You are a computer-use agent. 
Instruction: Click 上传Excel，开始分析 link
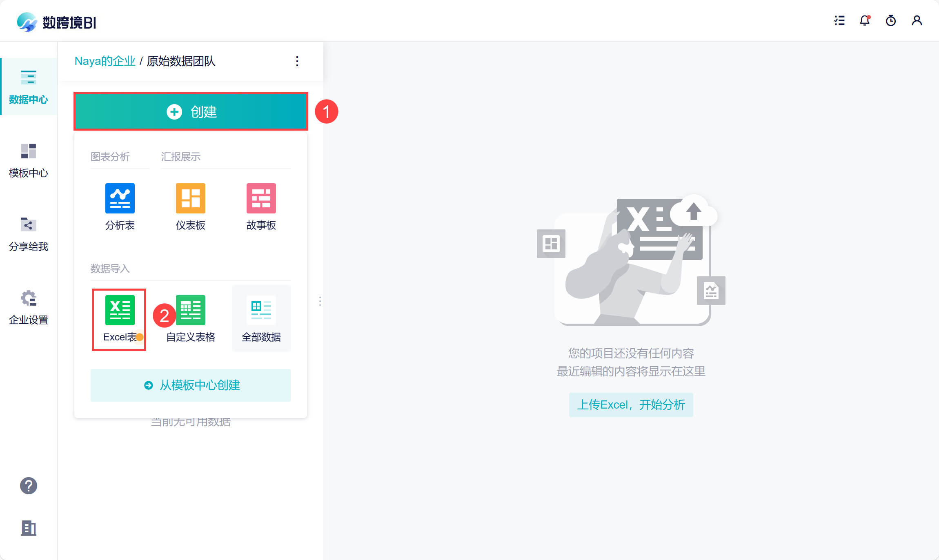click(631, 405)
